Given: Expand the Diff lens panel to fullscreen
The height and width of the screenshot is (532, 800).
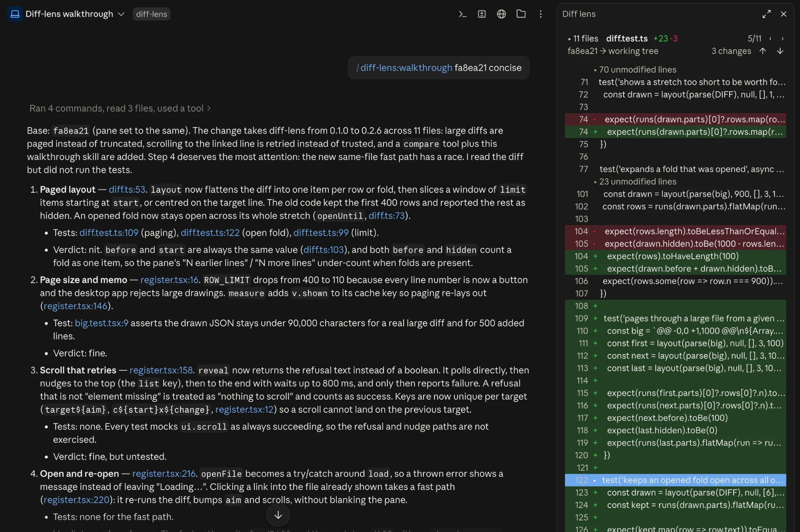Looking at the screenshot, I should coord(766,14).
